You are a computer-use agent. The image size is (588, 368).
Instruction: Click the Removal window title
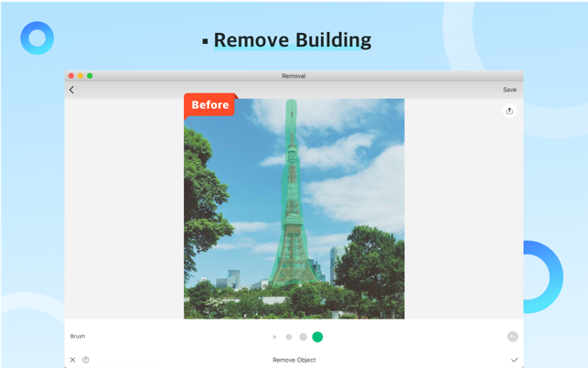(x=294, y=76)
